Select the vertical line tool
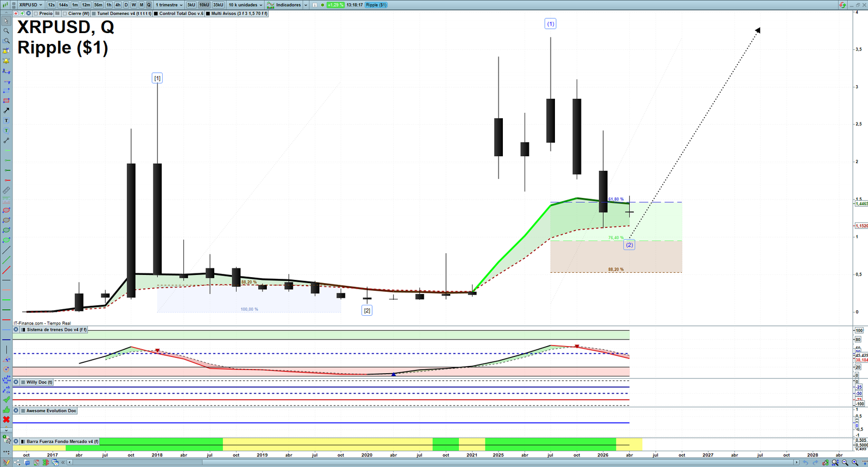This screenshot has height=467, width=868. (6, 350)
